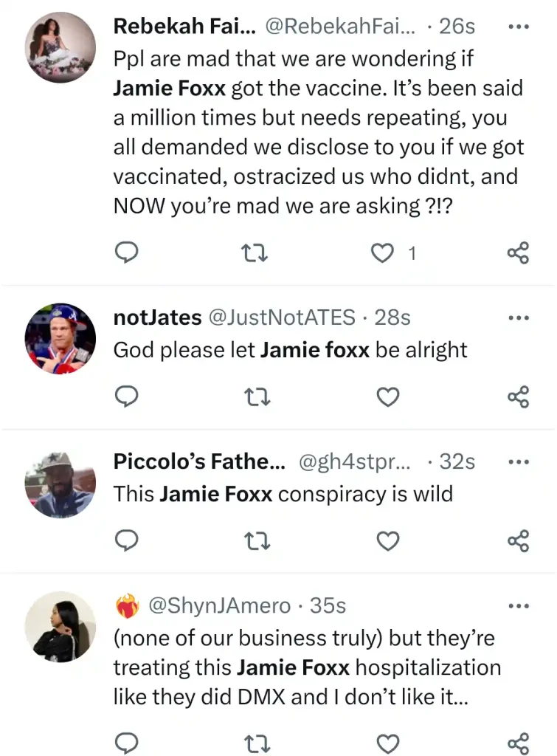Image resolution: width=557 pixels, height=756 pixels.
Task: Like Piccolo's Father tweet
Action: (x=388, y=541)
